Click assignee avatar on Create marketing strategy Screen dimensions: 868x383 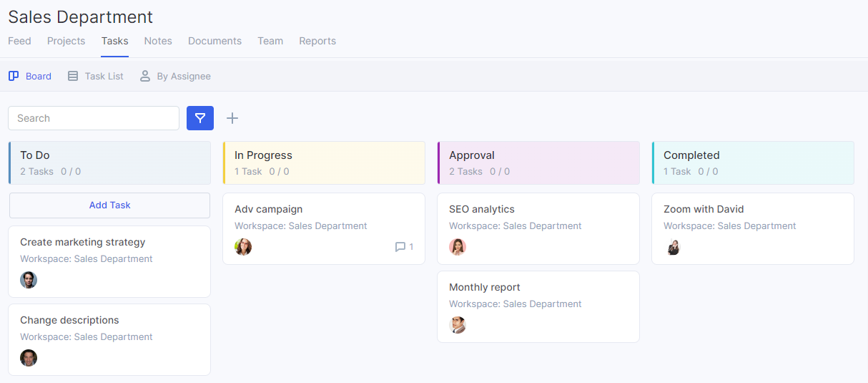(29, 280)
